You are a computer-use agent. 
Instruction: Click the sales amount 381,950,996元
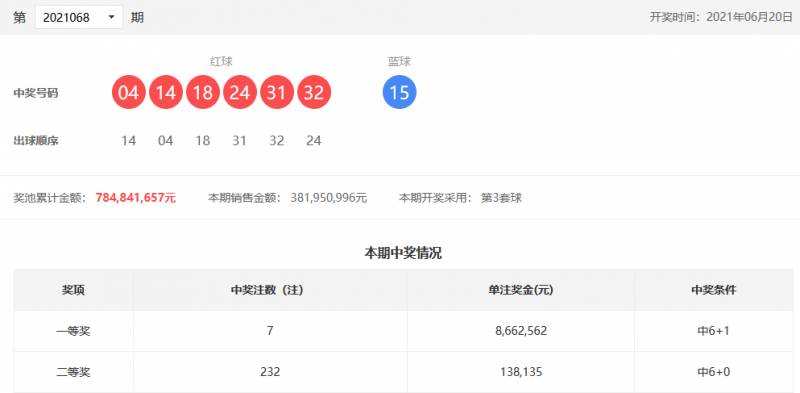tap(329, 198)
